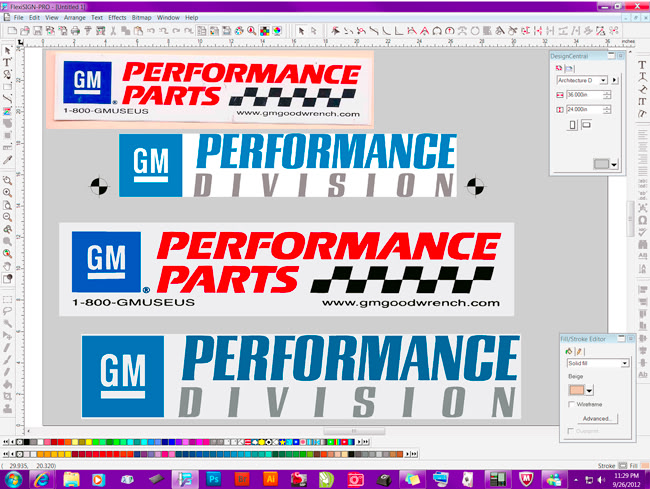Click the volume speaker icon in system tray
This screenshot has height=489, width=650.
click(601, 480)
